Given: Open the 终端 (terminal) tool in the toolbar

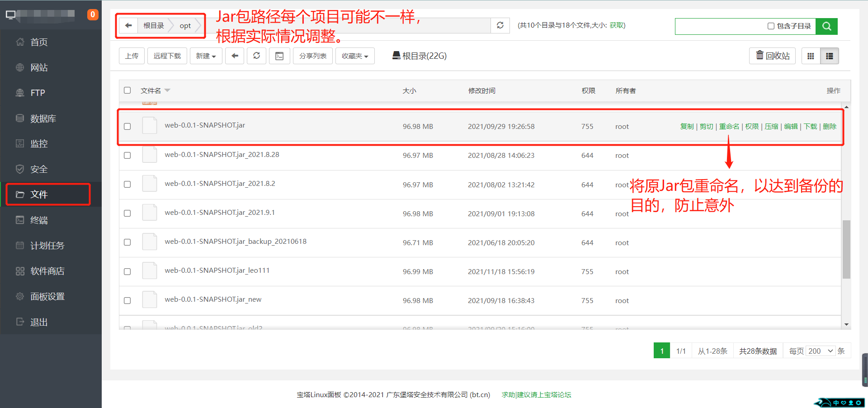Looking at the screenshot, I should [39, 220].
